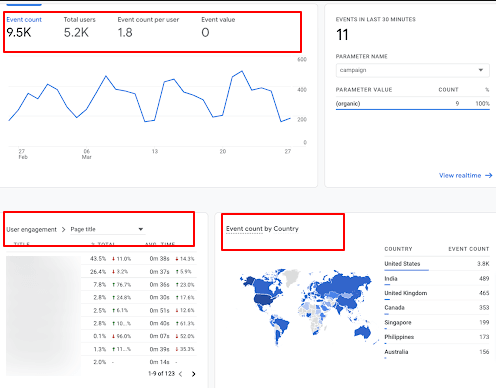Click the View realtime arrow icon

point(489,175)
